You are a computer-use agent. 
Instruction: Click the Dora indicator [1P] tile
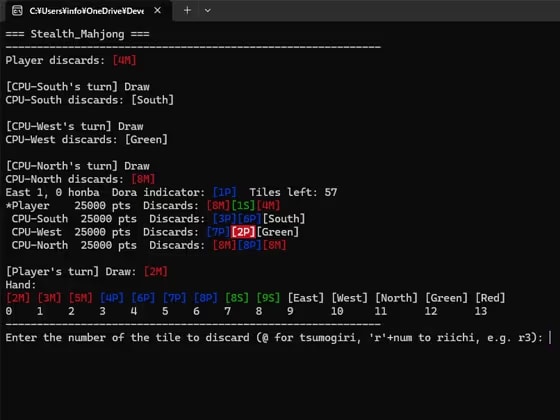(225, 192)
